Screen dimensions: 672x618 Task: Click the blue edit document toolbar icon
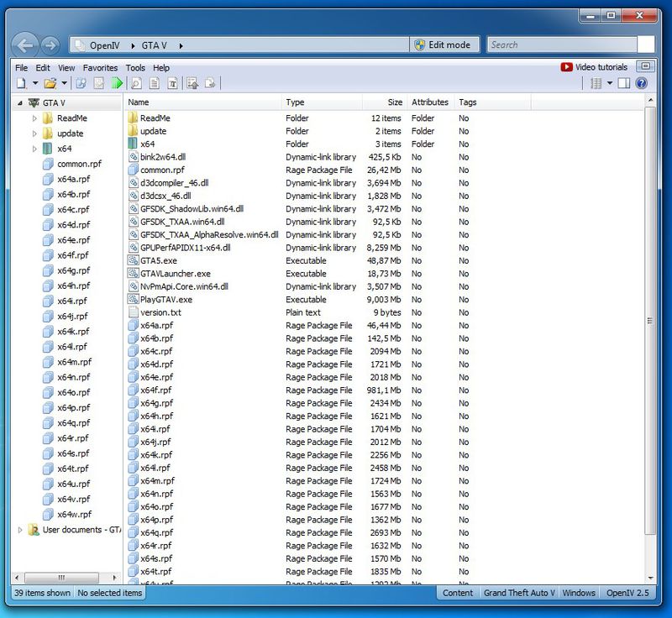(x=81, y=83)
